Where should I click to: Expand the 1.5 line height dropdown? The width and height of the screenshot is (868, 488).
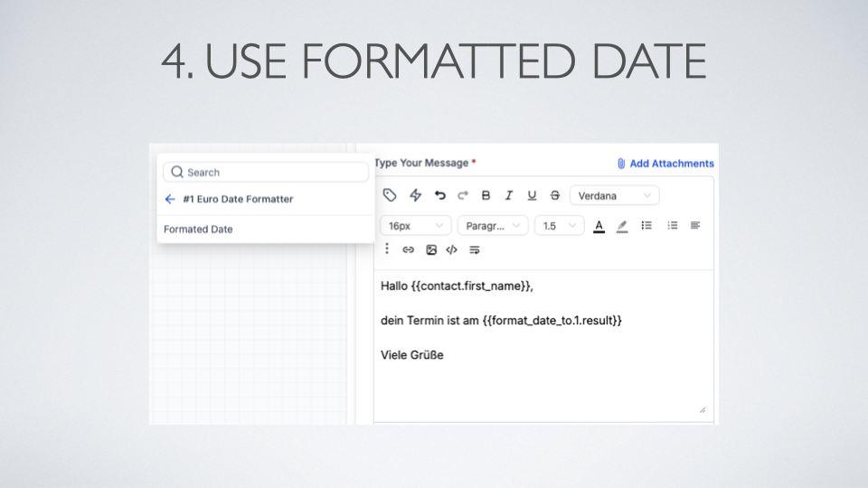(559, 226)
